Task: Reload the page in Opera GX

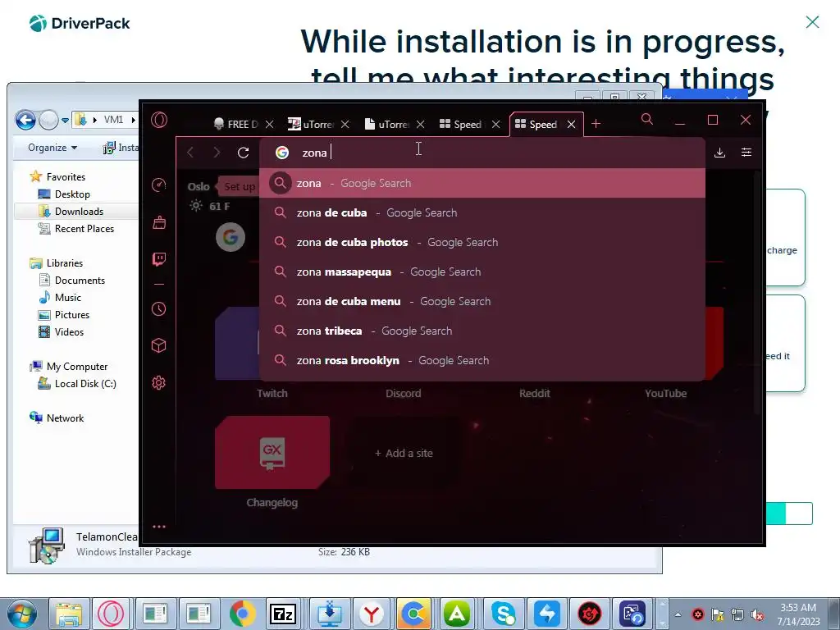Action: [x=243, y=153]
